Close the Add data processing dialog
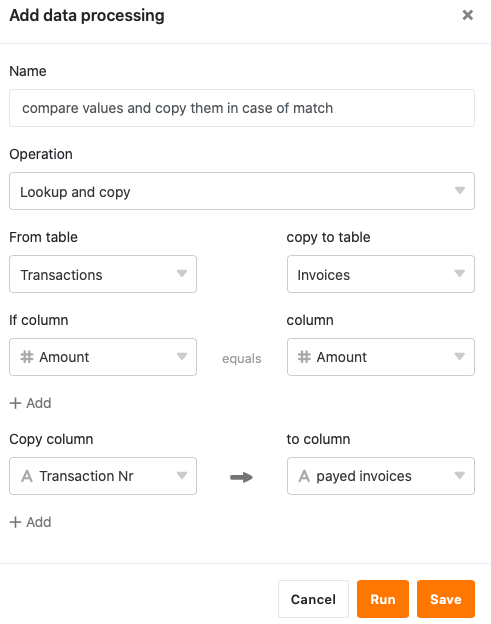 tap(468, 15)
